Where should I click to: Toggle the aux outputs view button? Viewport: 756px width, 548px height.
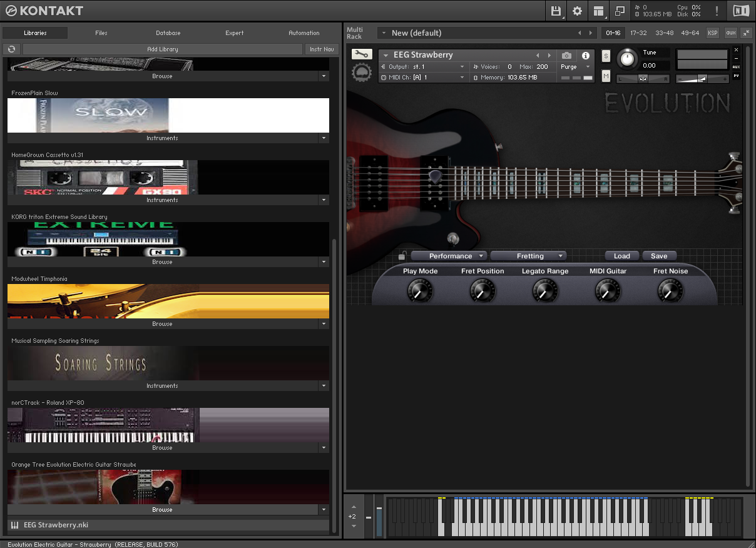point(730,33)
